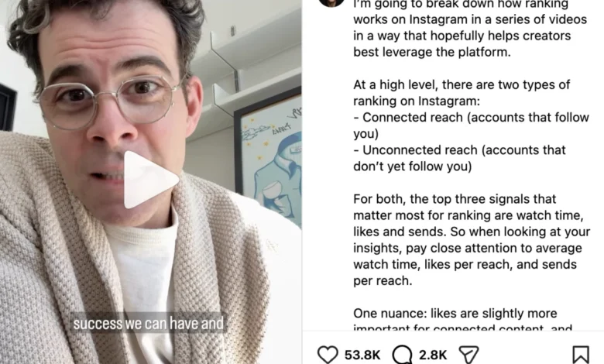604x364 pixels.
Task: Click the framed artwork in the video background
Action: 268,156
